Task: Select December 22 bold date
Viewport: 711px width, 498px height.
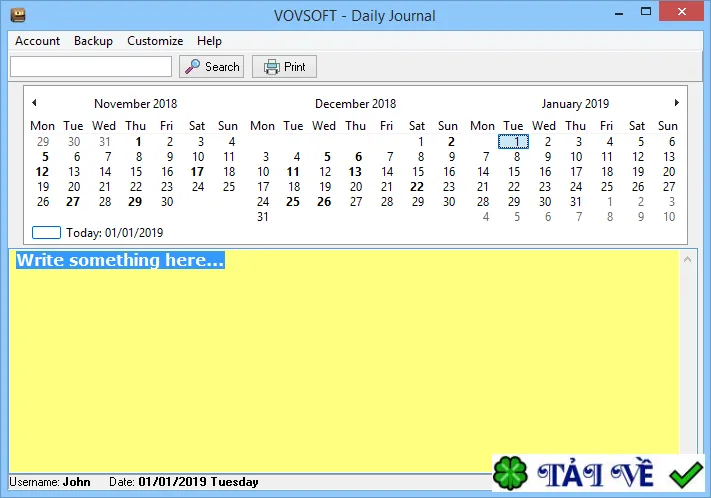Action: pos(417,187)
